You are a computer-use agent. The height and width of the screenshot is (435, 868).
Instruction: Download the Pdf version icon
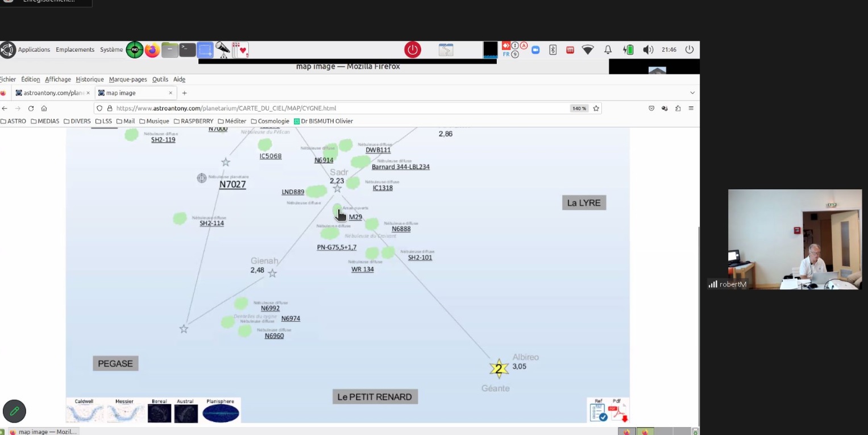(618, 412)
